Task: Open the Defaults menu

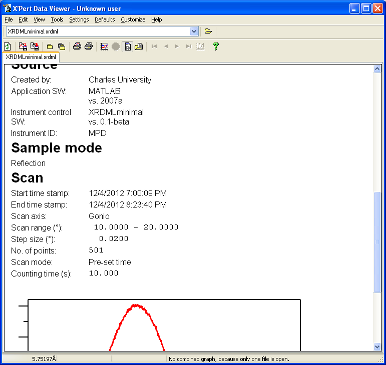Action: 105,20
